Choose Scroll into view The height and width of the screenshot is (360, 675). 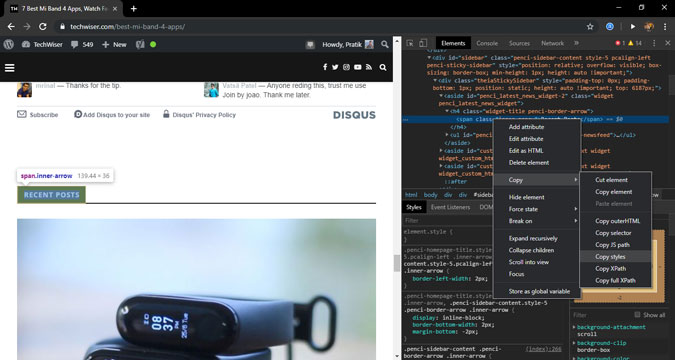537,262
